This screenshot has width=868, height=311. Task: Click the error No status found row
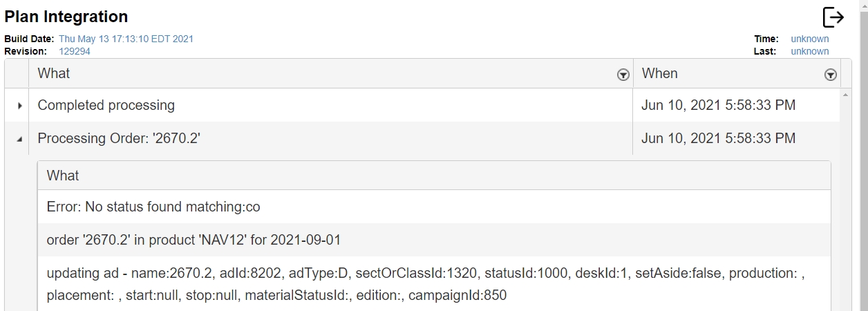click(153, 207)
